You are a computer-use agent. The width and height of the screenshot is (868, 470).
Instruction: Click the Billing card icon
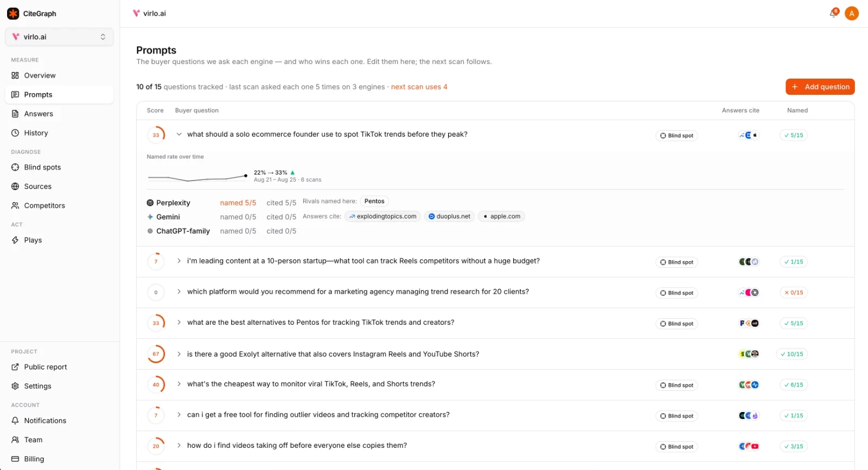(15, 459)
